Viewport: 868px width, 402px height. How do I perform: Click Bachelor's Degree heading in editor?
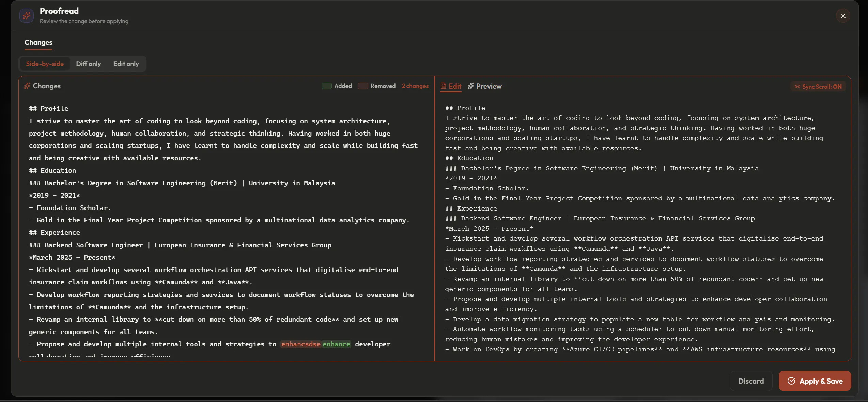(602, 168)
